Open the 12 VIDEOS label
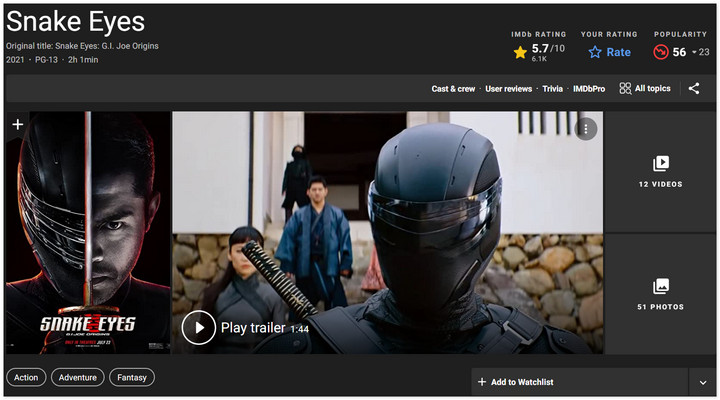 click(661, 184)
